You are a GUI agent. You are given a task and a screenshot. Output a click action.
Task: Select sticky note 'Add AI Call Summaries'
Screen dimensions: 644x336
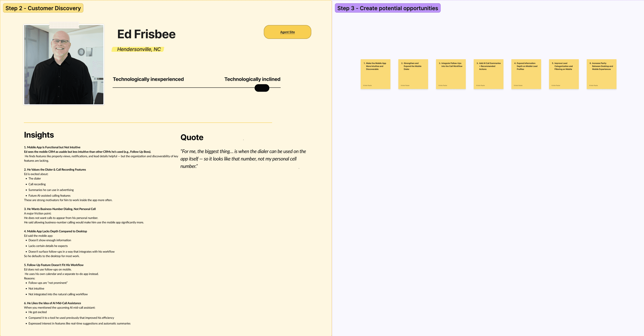(x=488, y=74)
